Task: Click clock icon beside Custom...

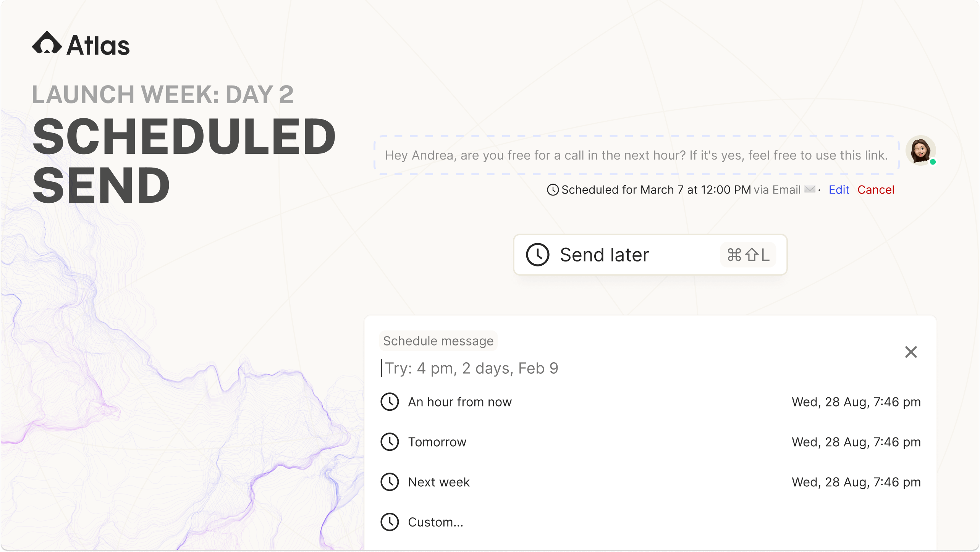Action: [x=390, y=522]
